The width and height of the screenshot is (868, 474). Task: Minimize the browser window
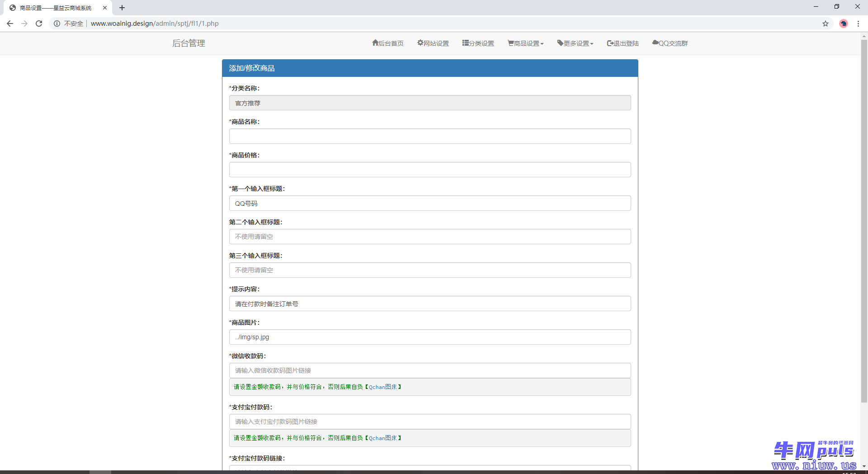(x=816, y=6)
